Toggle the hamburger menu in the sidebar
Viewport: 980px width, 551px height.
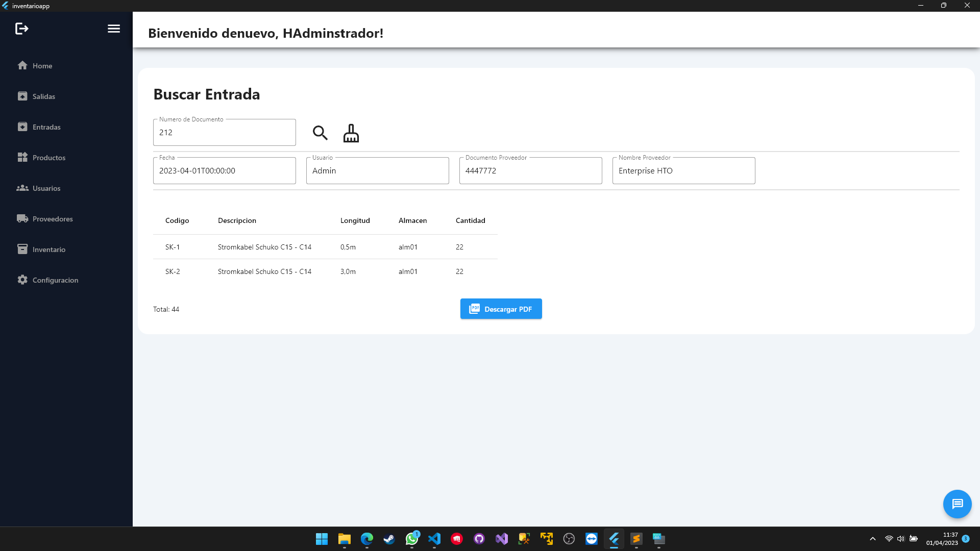click(x=114, y=29)
